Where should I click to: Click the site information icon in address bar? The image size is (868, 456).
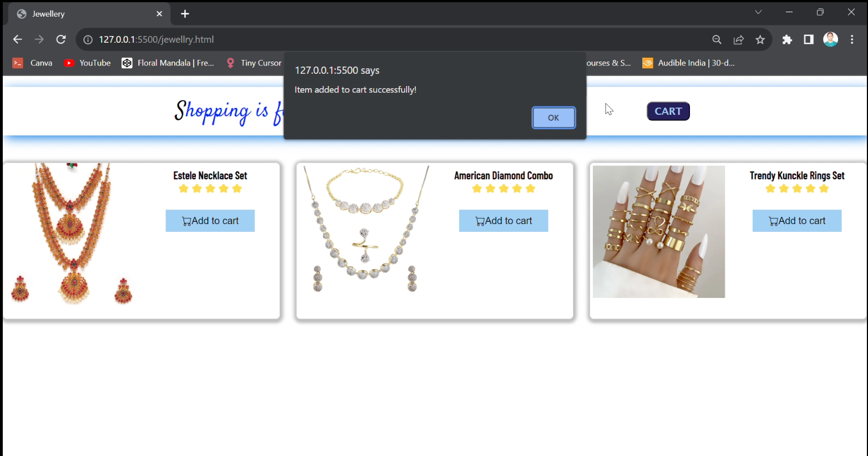tap(87, 39)
